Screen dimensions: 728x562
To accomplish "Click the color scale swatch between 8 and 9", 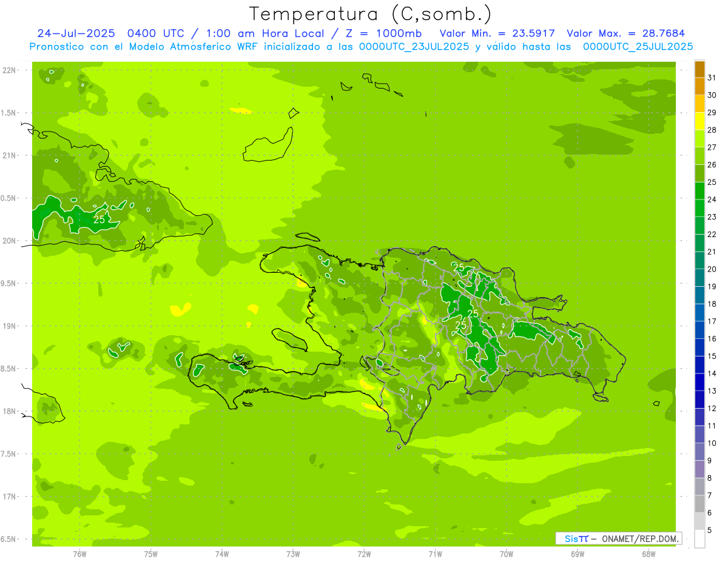I will [699, 469].
